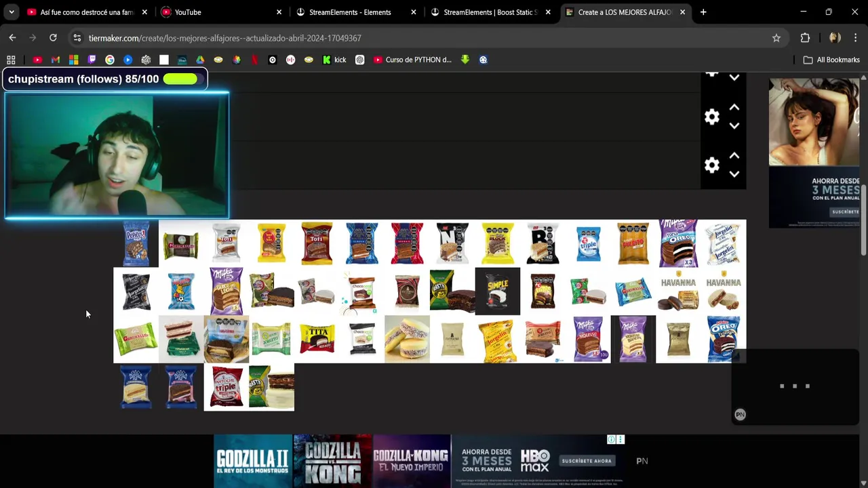Viewport: 868px width, 488px height.
Task: Select the Tita alfajor image
Action: (x=317, y=339)
